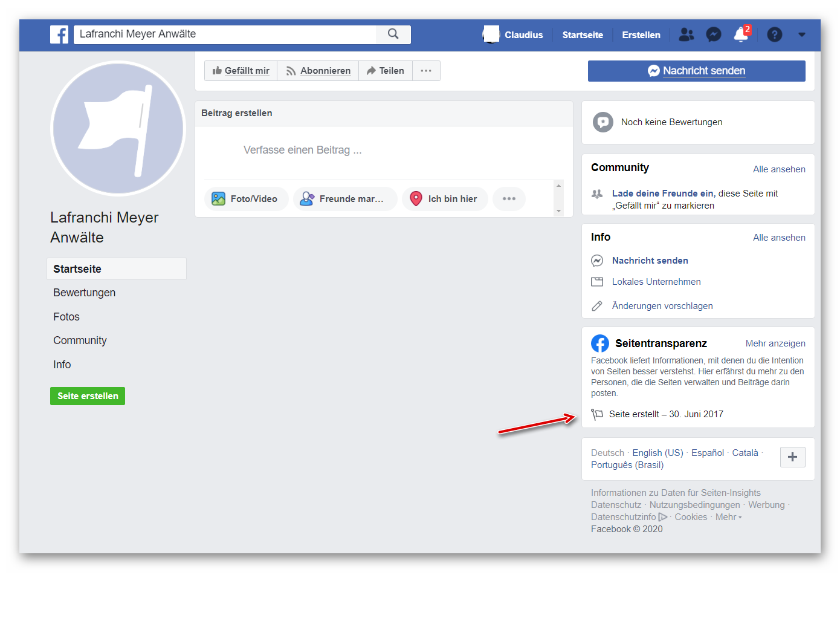Open the notifications bell with 2 alerts

[741, 36]
